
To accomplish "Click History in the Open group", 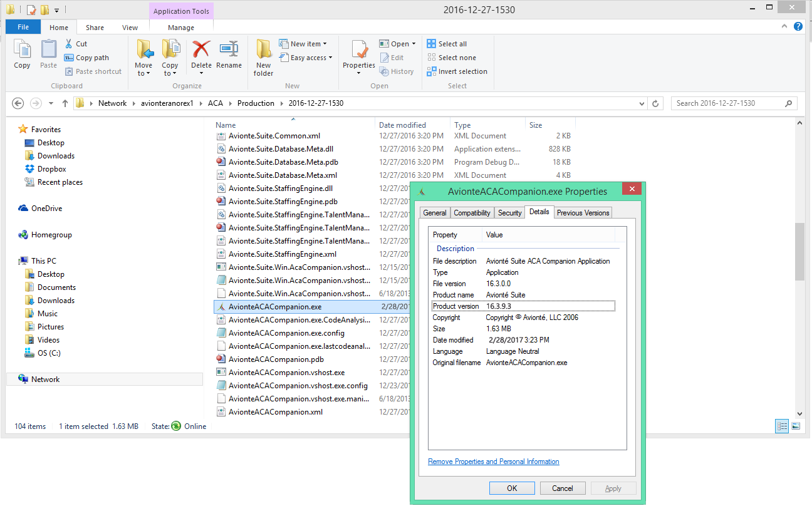I will [397, 71].
